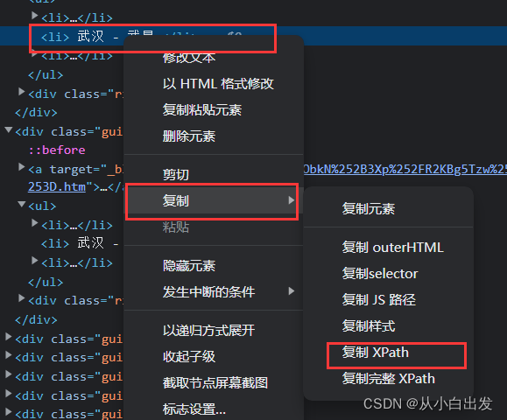Select 隐藏元素 in the context menu

189,266
